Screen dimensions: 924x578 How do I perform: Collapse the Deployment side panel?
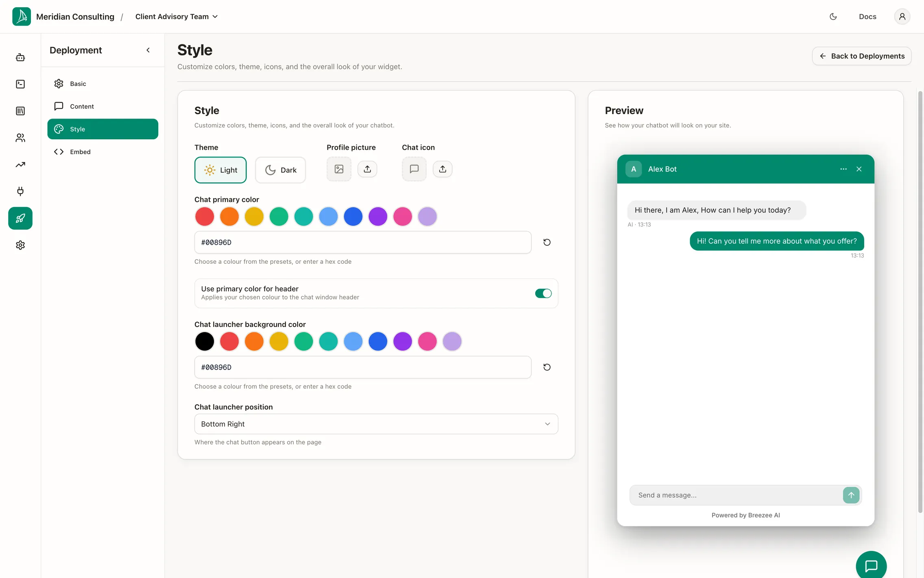[x=148, y=50]
